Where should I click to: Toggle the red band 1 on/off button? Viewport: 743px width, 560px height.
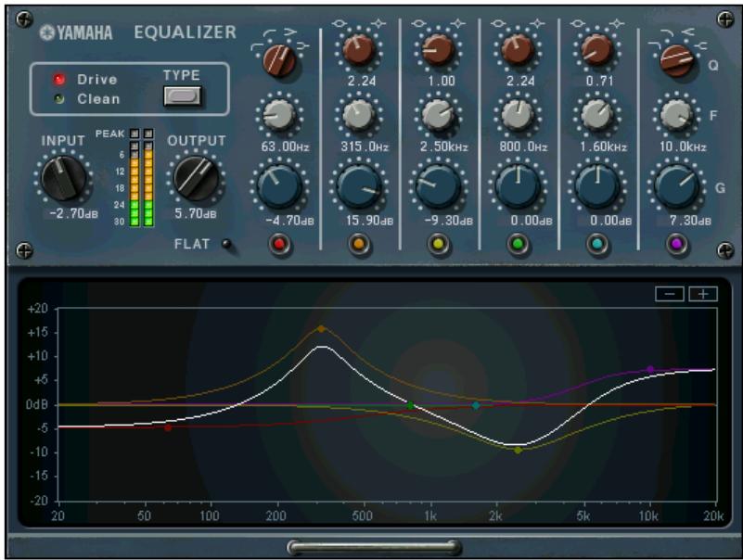[x=279, y=245]
